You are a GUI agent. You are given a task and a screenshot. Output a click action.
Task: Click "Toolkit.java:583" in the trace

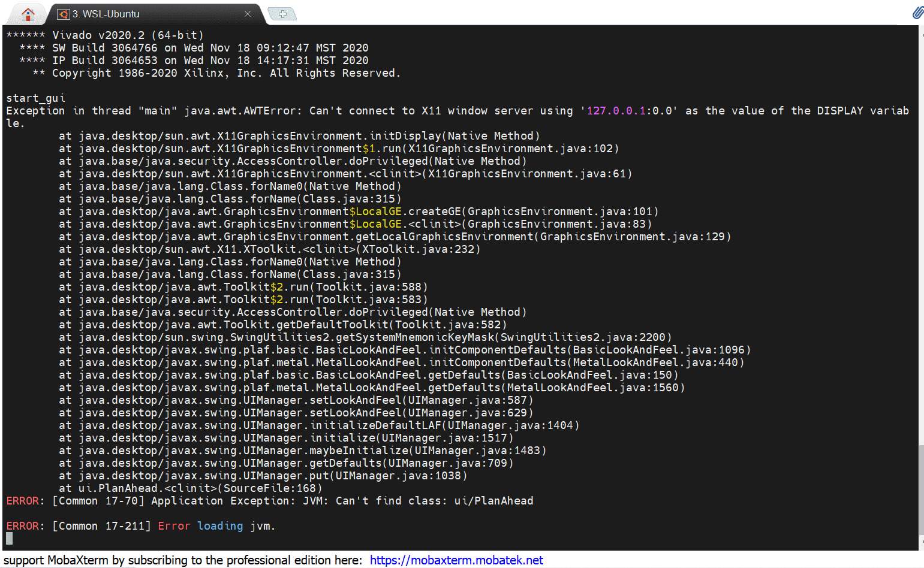369,300
